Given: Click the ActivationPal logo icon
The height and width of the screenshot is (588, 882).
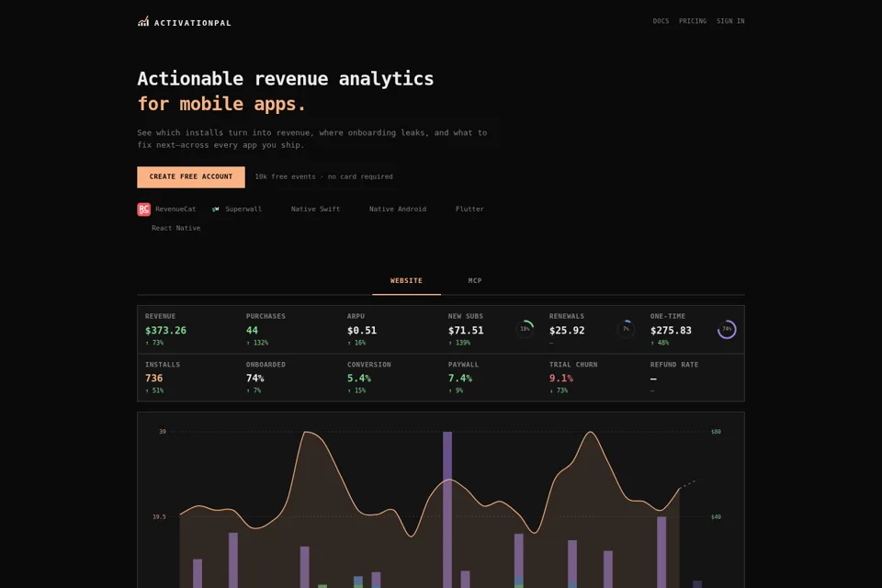Looking at the screenshot, I should [143, 21].
